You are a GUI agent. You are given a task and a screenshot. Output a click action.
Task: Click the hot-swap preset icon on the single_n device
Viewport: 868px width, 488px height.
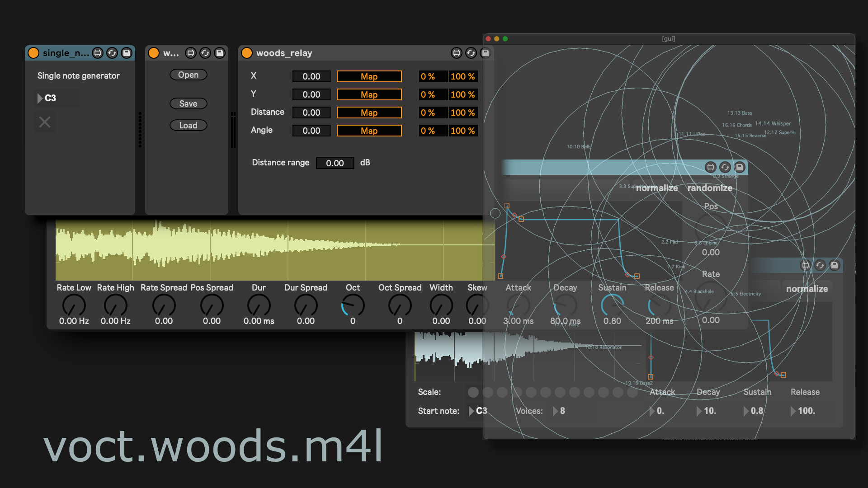coord(112,53)
